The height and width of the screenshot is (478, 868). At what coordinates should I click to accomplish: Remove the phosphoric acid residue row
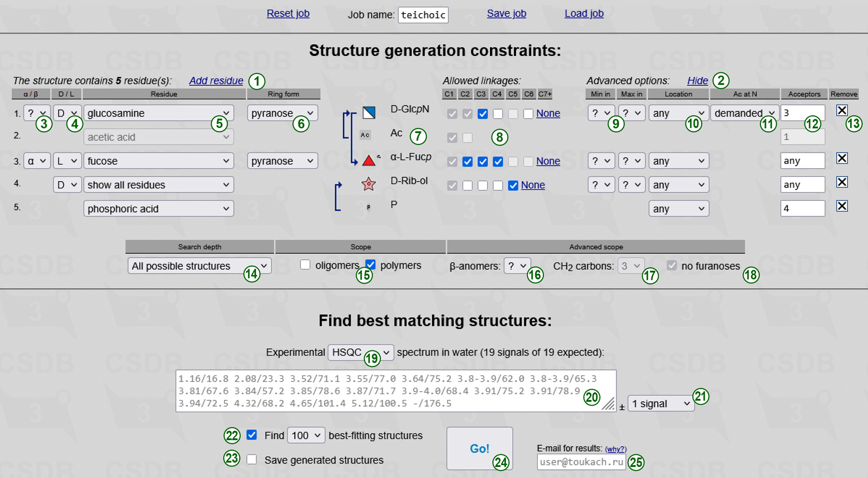point(842,206)
